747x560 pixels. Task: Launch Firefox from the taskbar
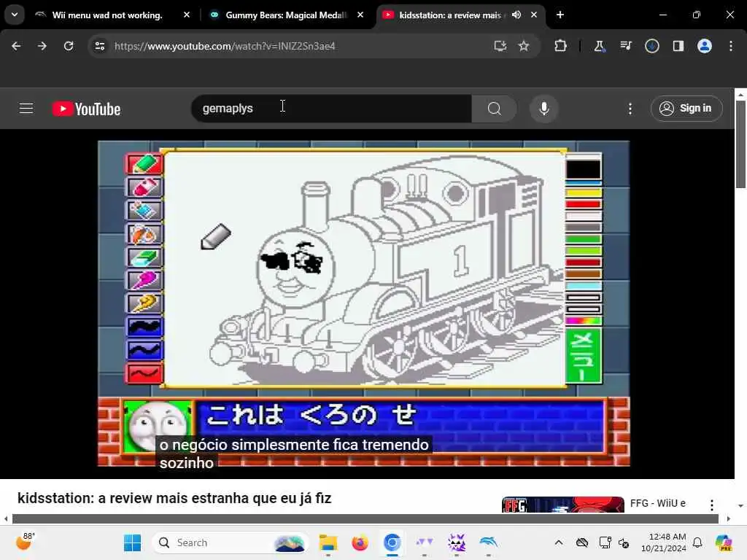[x=360, y=542]
